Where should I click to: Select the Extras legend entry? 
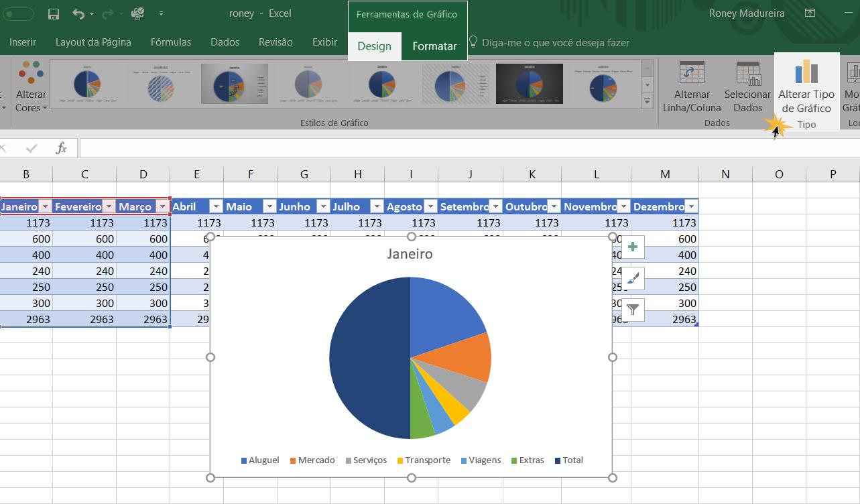[x=528, y=460]
